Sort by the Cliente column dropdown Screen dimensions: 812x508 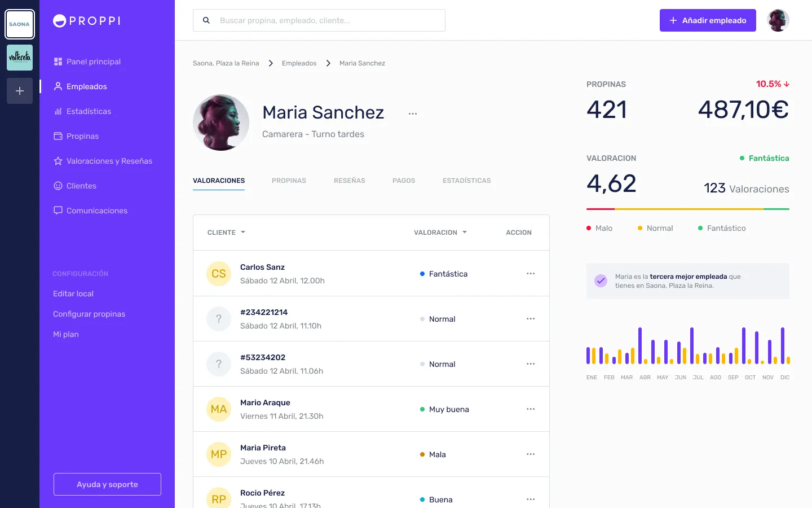pyautogui.click(x=226, y=233)
